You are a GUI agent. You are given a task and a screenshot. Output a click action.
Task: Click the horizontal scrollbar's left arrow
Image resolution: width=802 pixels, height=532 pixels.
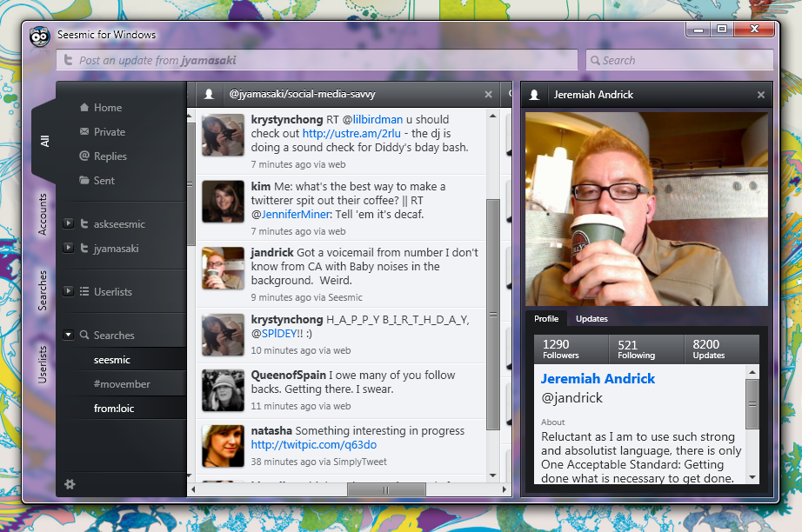click(193, 489)
